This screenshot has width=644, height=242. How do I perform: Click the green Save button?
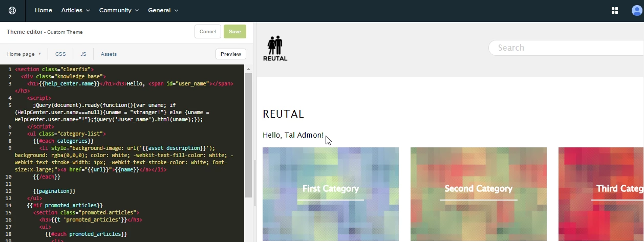click(x=235, y=32)
